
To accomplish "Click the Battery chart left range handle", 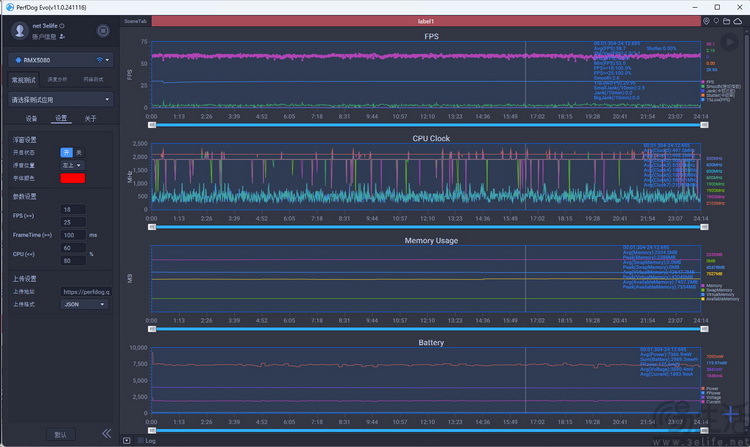I will tap(152, 431).
